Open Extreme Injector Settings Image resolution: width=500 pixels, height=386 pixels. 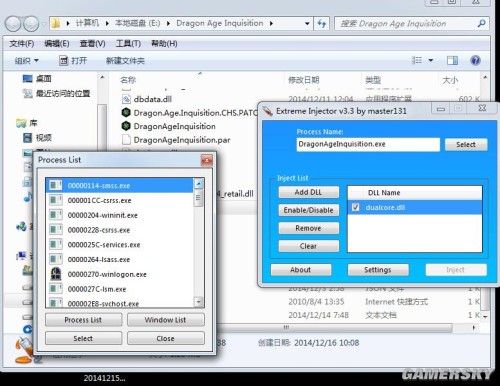coord(378,270)
